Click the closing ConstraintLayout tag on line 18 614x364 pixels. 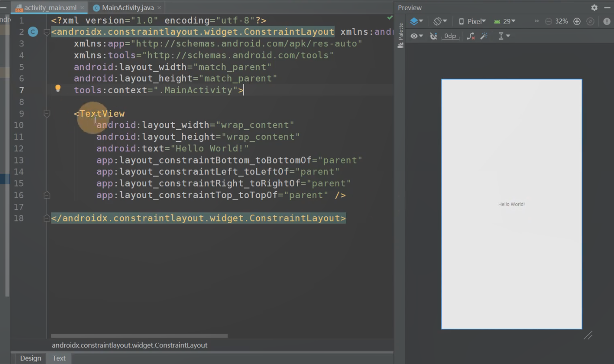click(198, 218)
